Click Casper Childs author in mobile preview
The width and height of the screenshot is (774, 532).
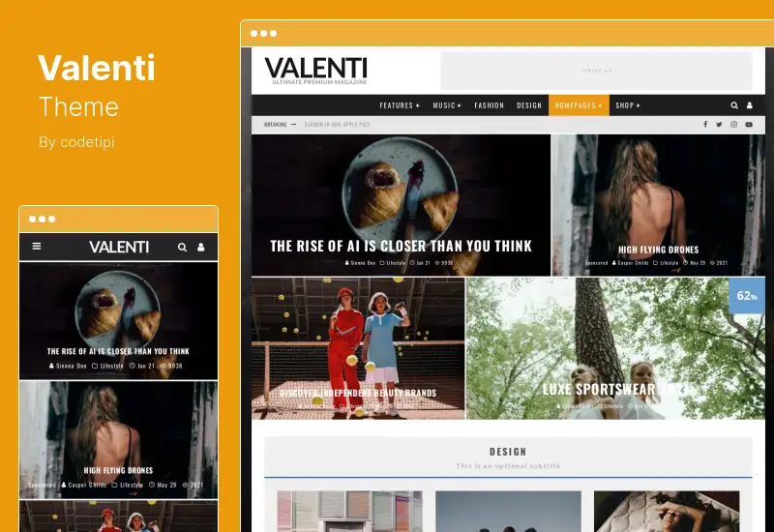84,485
